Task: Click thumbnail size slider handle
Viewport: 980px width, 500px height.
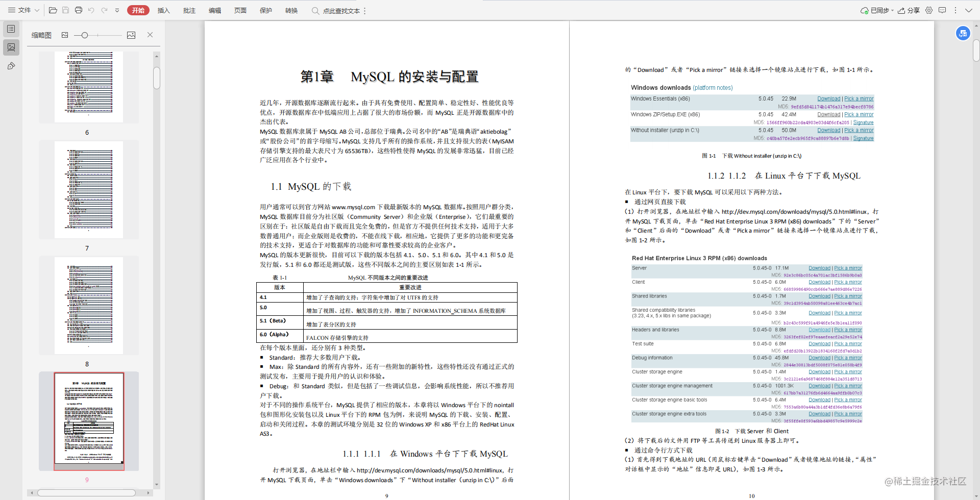Action: (85, 35)
